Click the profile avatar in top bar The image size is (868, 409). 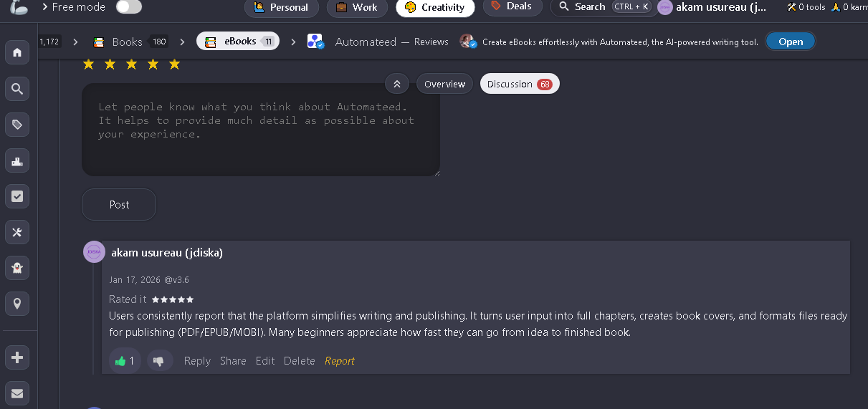pos(665,7)
